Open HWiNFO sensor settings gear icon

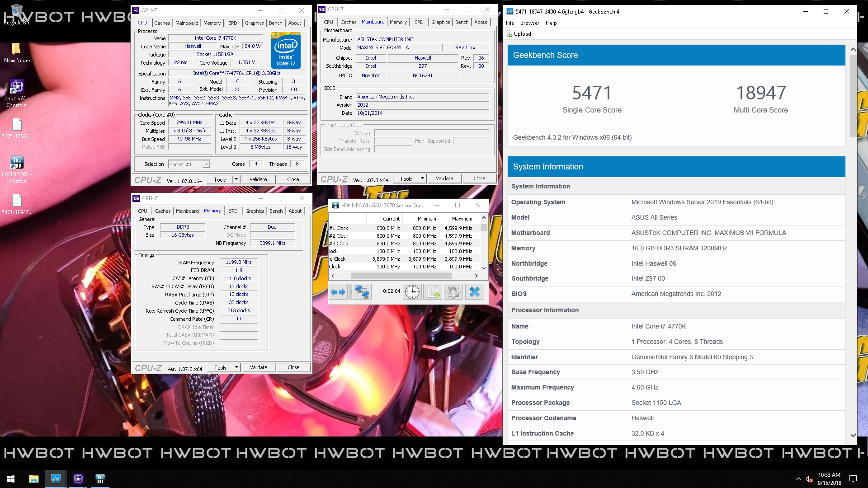pos(453,292)
